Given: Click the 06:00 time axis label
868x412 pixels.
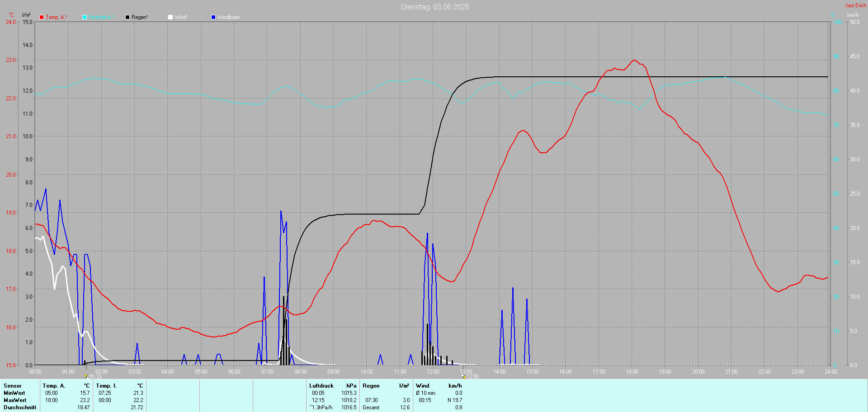Looking at the screenshot, I should (x=234, y=372).
